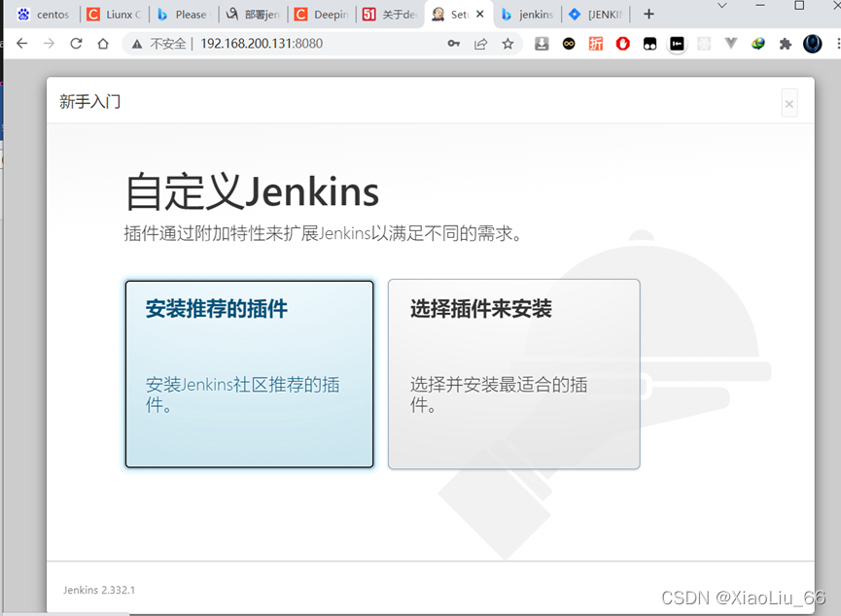Open the orange 折 coupon extension
841x616 pixels.
[596, 44]
